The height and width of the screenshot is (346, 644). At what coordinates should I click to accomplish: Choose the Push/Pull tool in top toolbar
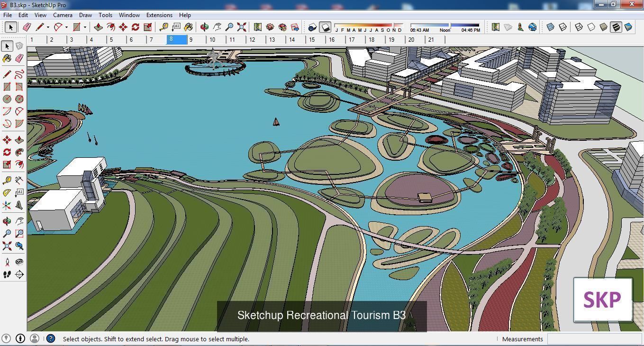pos(98,27)
